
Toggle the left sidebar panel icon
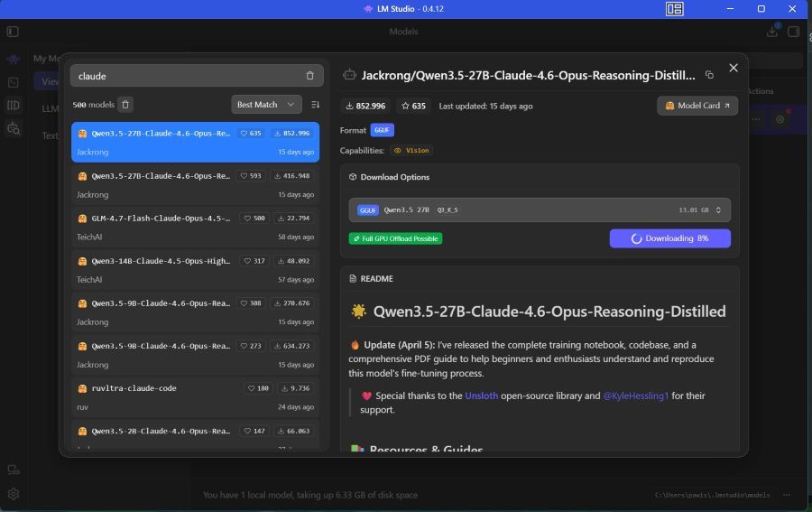13,32
